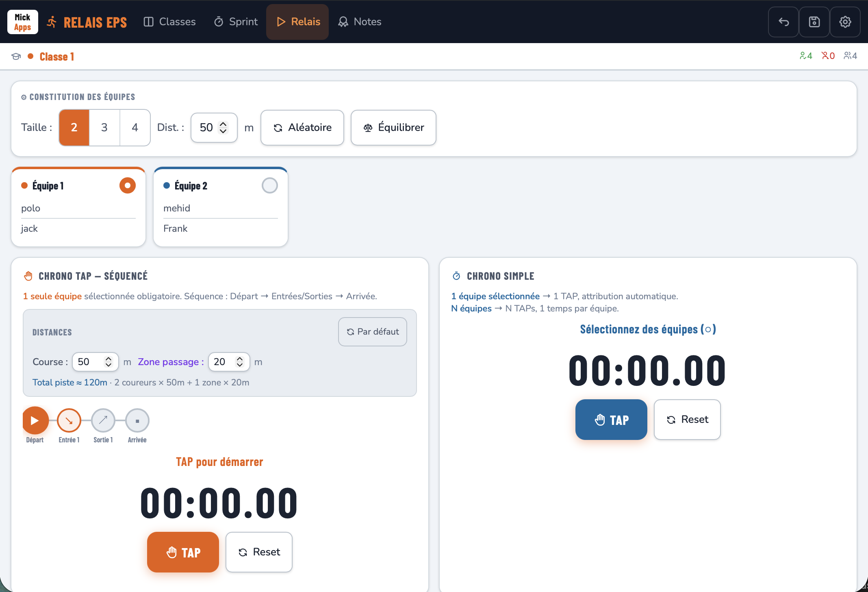Open the Notes tab

pos(360,22)
